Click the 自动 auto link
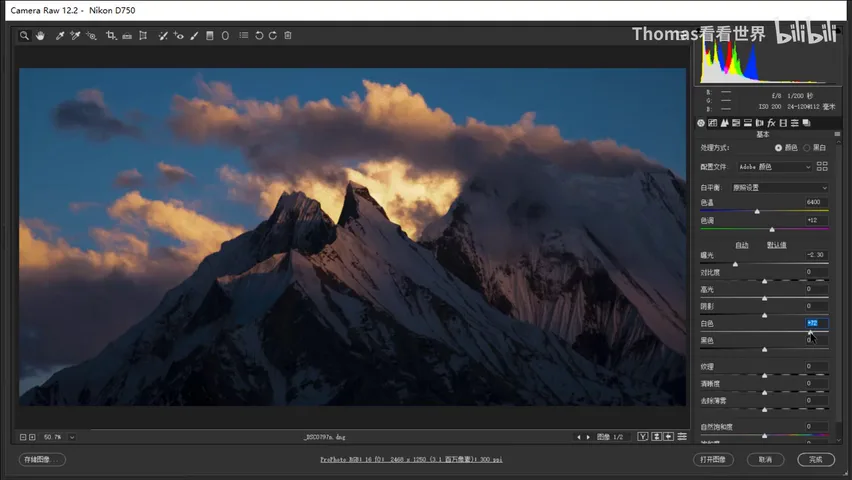The image size is (852, 480). 742,245
